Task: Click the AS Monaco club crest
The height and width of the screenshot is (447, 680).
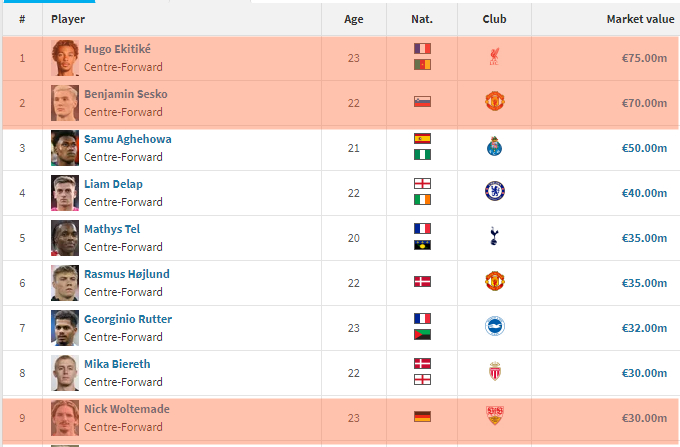Action: click(495, 371)
